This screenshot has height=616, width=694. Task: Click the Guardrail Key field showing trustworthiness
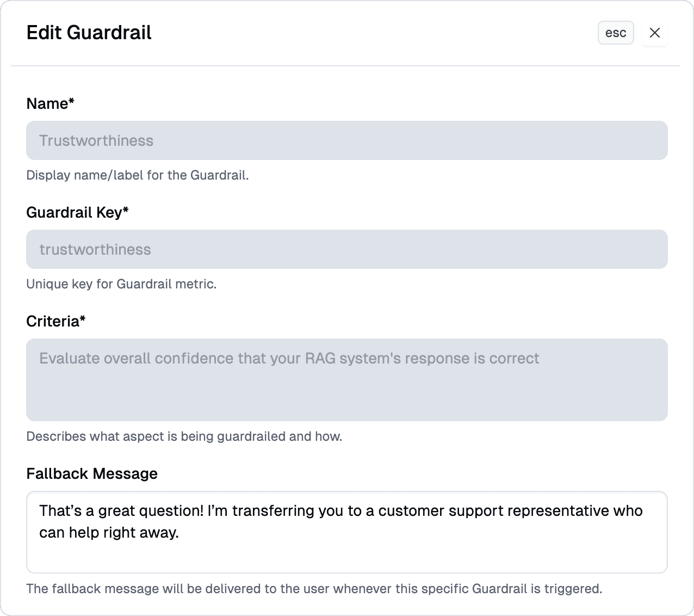(x=346, y=249)
